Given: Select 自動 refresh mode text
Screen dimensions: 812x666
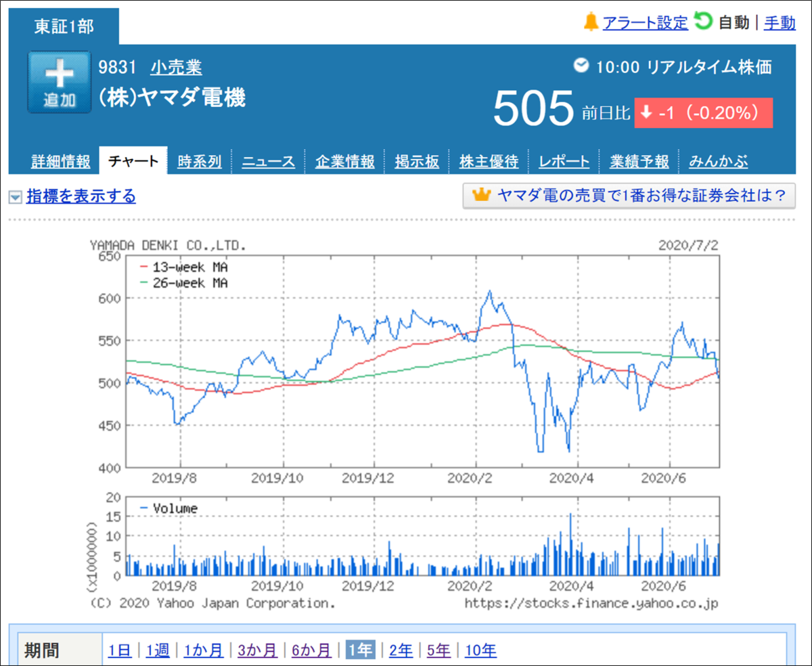Looking at the screenshot, I should pyautogui.click(x=734, y=22).
